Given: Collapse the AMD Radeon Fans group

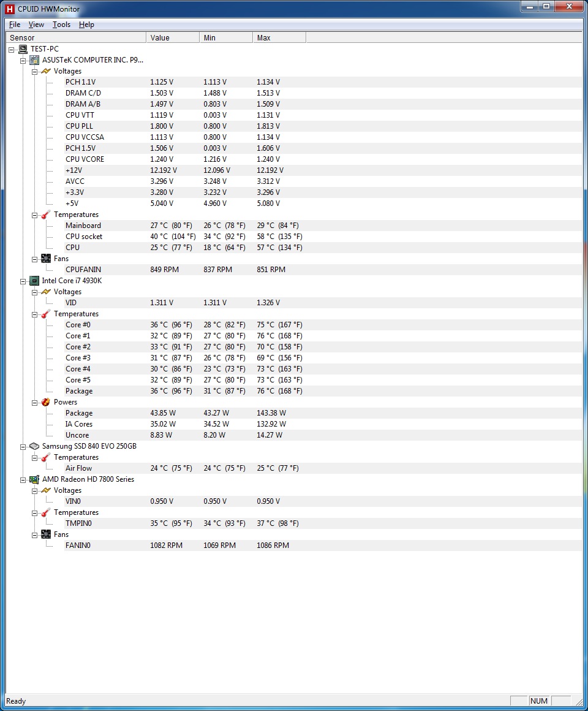Looking at the screenshot, I should 34,535.
